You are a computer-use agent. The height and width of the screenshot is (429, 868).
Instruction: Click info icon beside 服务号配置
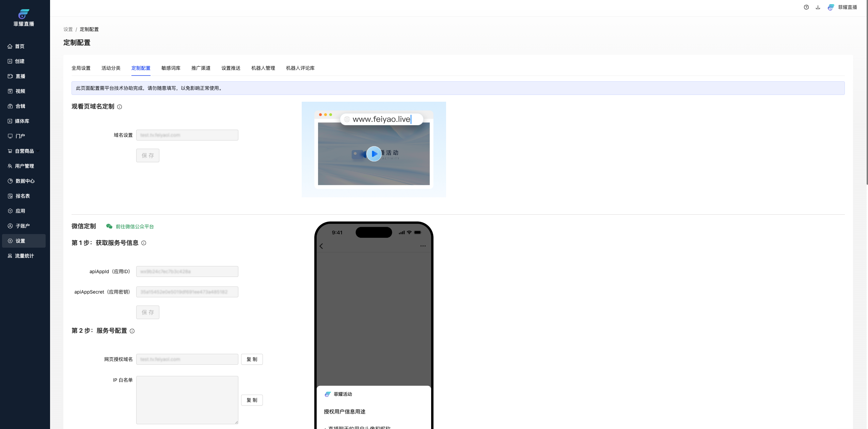tap(132, 331)
